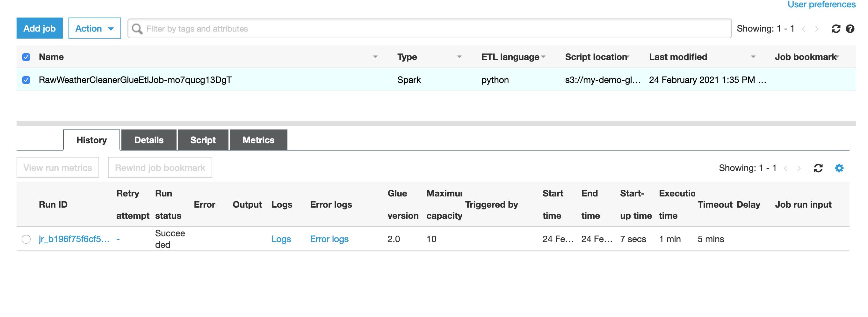Sort by the Name column arrow
This screenshot has height=317, width=868.
tap(375, 57)
